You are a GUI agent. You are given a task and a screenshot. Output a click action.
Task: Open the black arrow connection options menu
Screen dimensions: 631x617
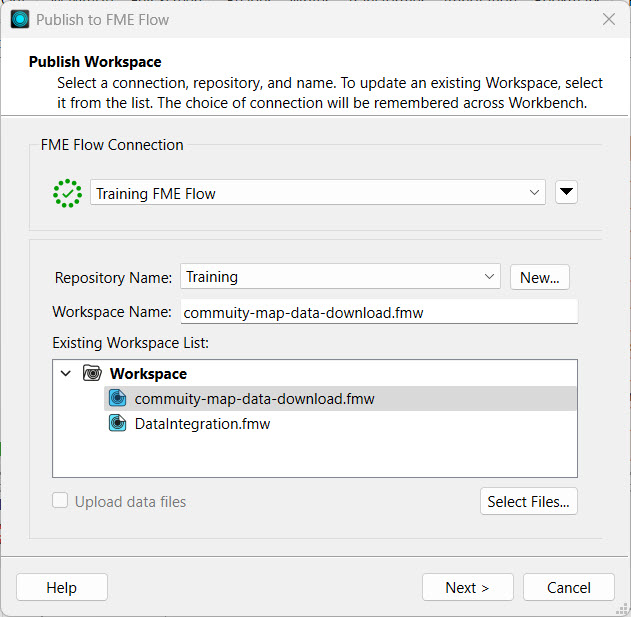(x=566, y=193)
